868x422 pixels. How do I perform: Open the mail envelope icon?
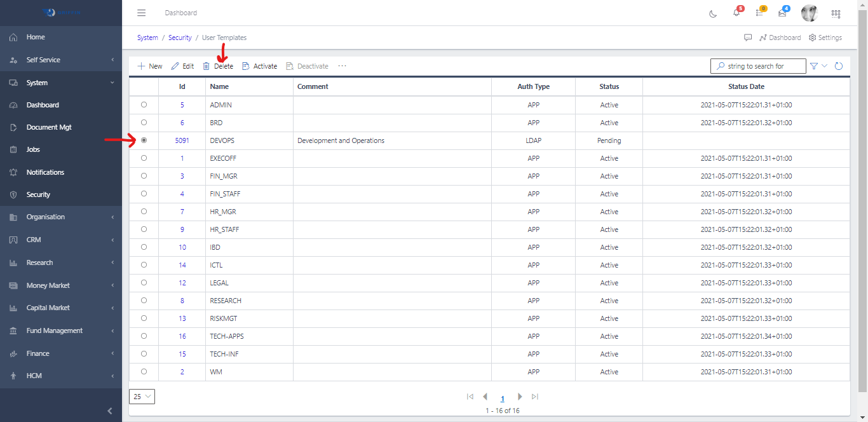point(782,13)
